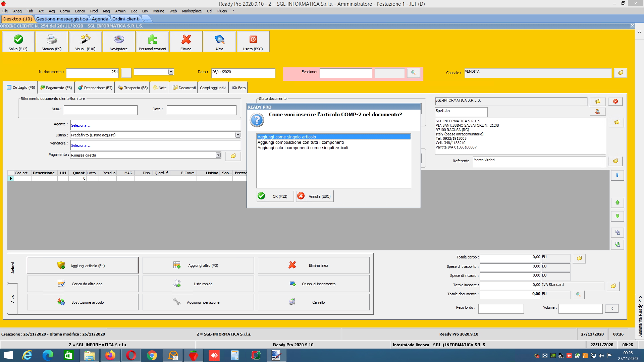Switch to the Altro vertical tab

[12, 299]
